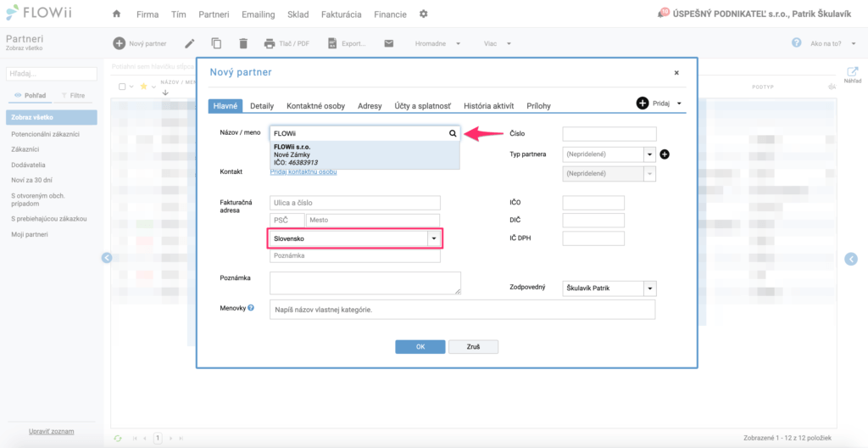Add new partner type with plus icon

pos(665,154)
